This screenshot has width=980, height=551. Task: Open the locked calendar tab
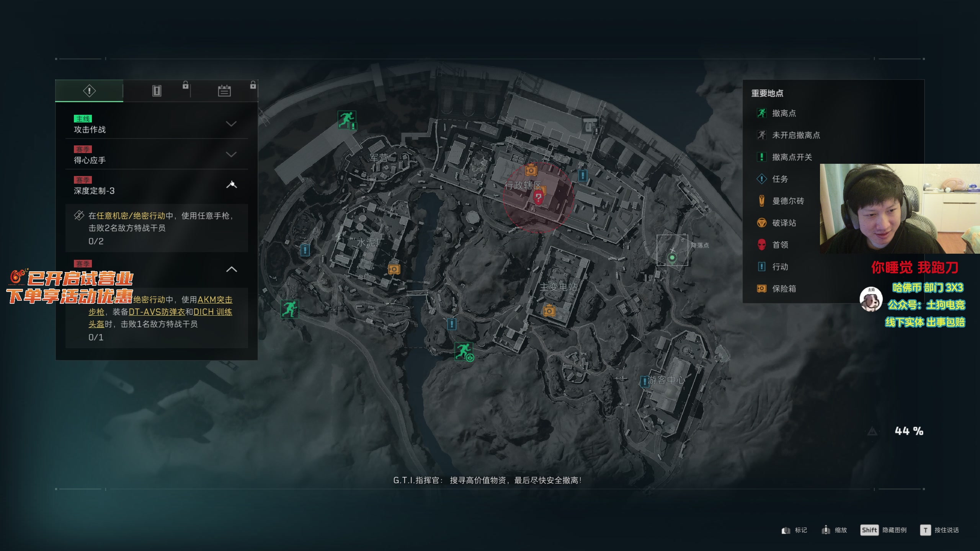tap(224, 91)
